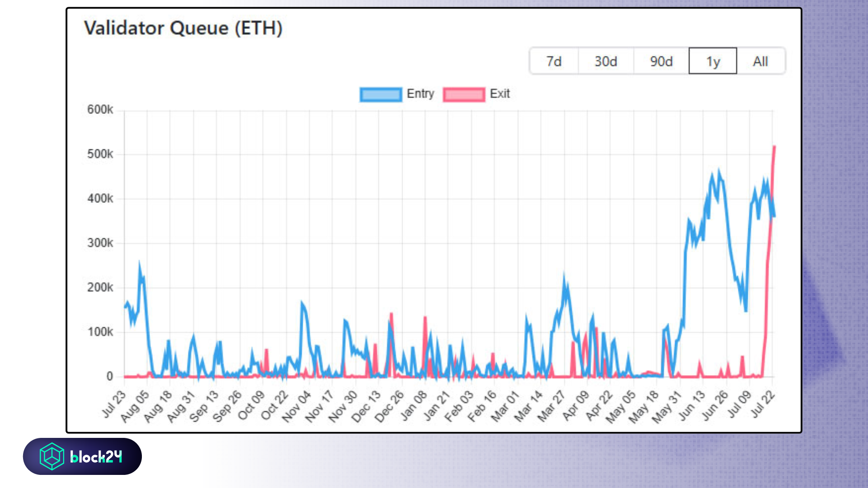Switch chart to 30d range
The width and height of the screenshot is (868, 488).
(x=606, y=61)
